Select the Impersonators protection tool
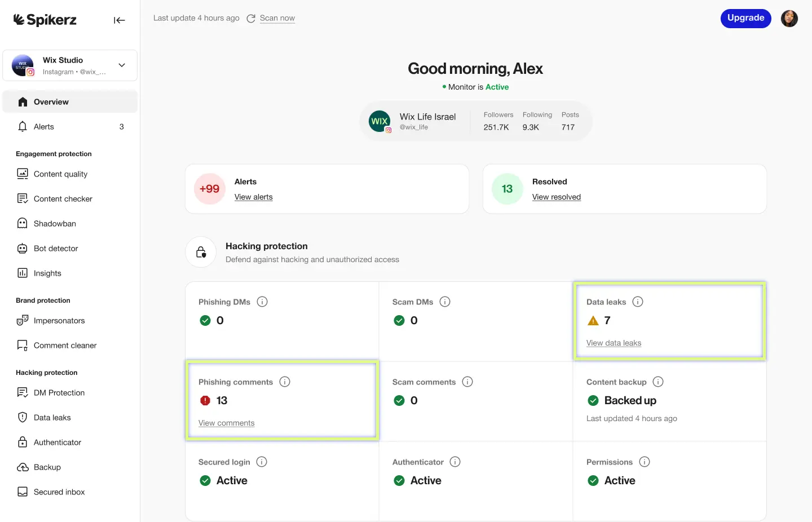Image resolution: width=812 pixels, height=522 pixels. pyautogui.click(x=59, y=320)
